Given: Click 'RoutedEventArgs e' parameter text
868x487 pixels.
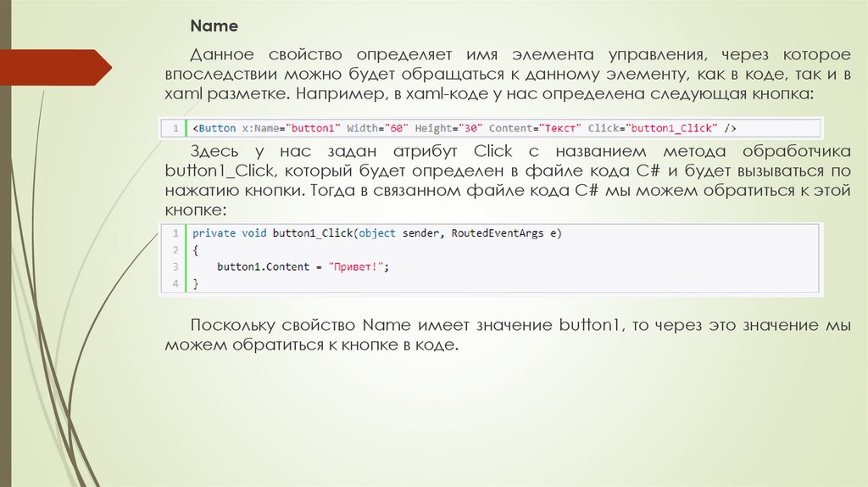Looking at the screenshot, I should click(505, 233).
